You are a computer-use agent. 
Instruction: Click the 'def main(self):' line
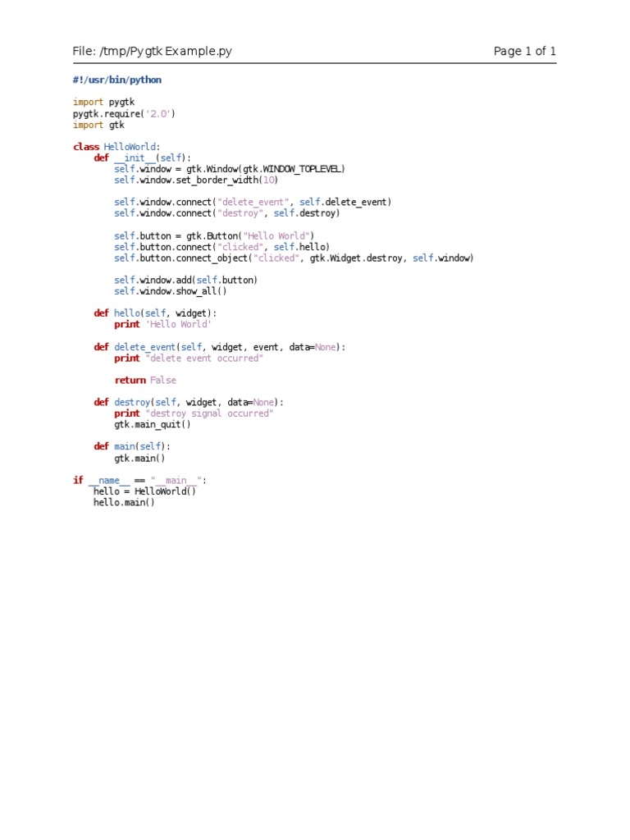point(132,446)
